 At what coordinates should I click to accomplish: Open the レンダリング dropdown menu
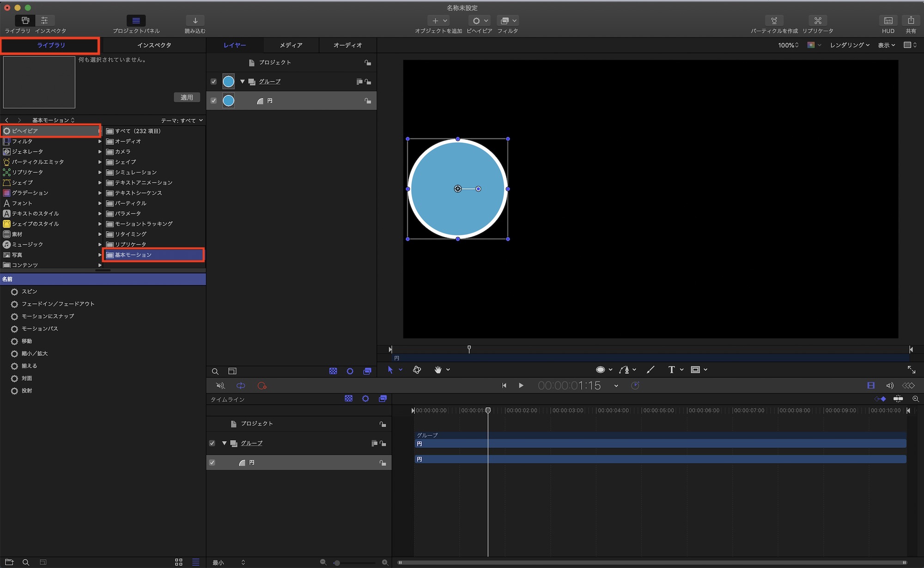[x=849, y=45]
